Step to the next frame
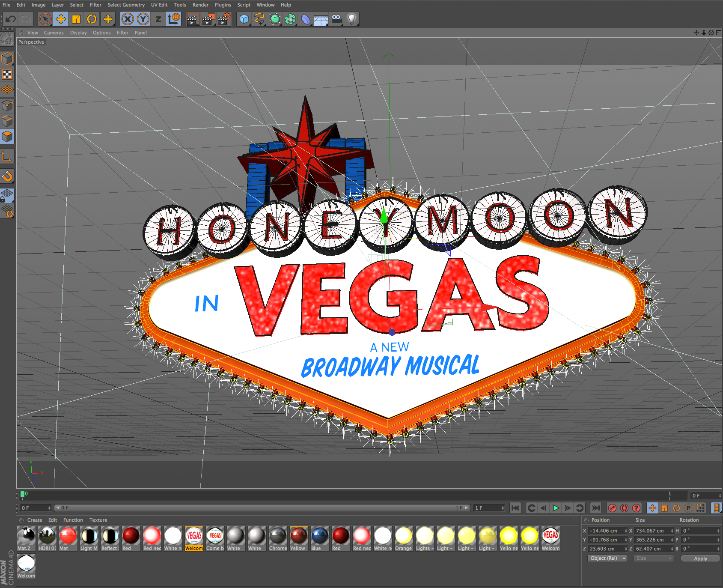Screen dimensions: 723x588 coord(568,508)
